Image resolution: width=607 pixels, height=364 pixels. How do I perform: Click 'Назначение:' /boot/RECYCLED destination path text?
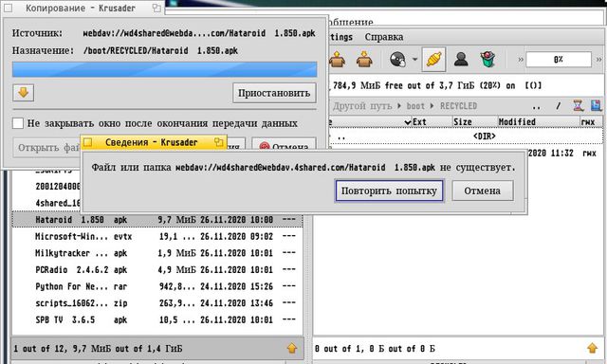pyautogui.click(x=160, y=50)
